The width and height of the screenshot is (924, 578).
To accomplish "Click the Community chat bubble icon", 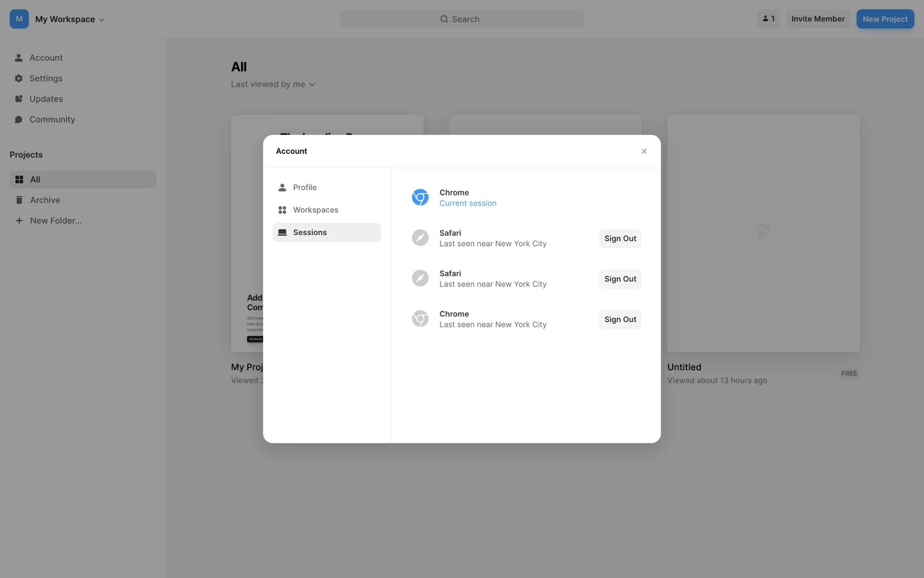I will (x=19, y=119).
